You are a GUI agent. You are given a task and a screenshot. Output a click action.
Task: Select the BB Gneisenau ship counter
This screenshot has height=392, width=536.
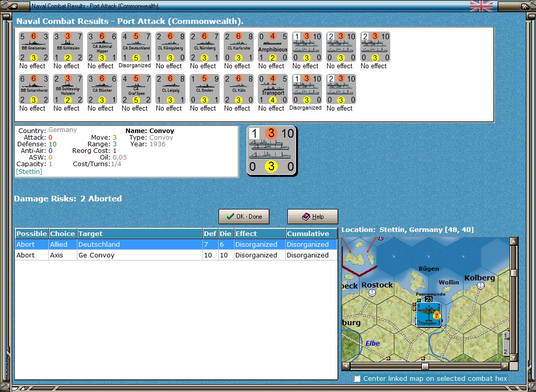click(34, 47)
